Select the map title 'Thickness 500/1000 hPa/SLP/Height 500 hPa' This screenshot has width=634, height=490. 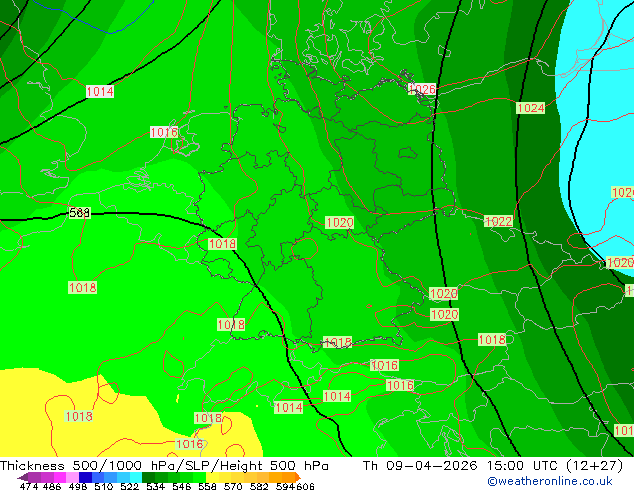(164, 465)
